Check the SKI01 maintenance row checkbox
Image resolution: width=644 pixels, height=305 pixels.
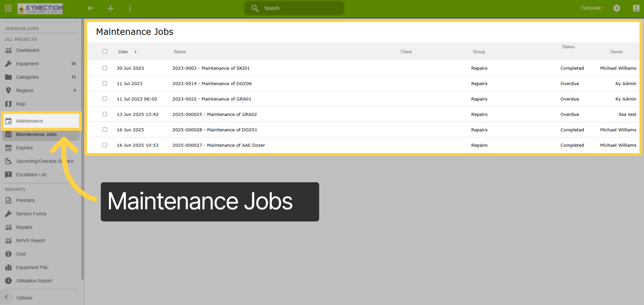[x=105, y=68]
